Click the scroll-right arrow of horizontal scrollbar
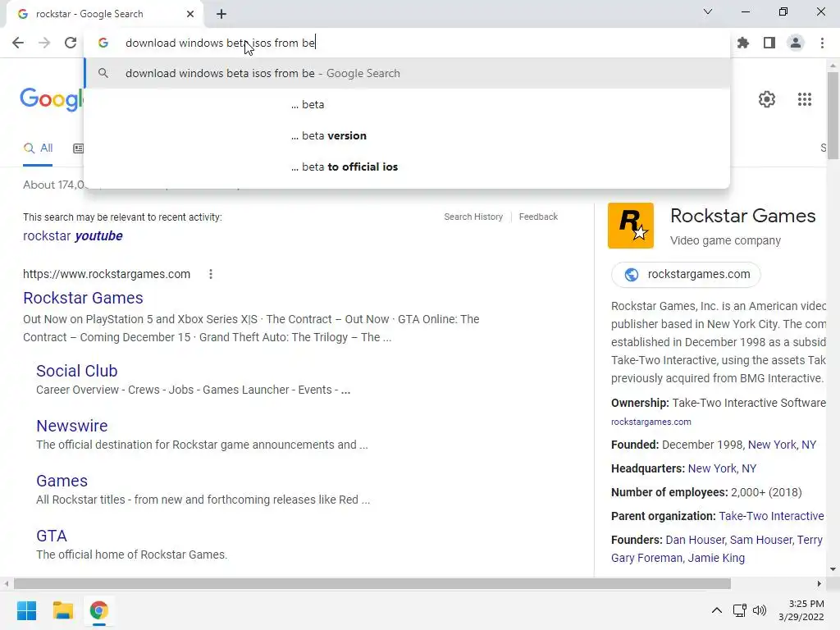Image resolution: width=840 pixels, height=630 pixels. tap(819, 583)
